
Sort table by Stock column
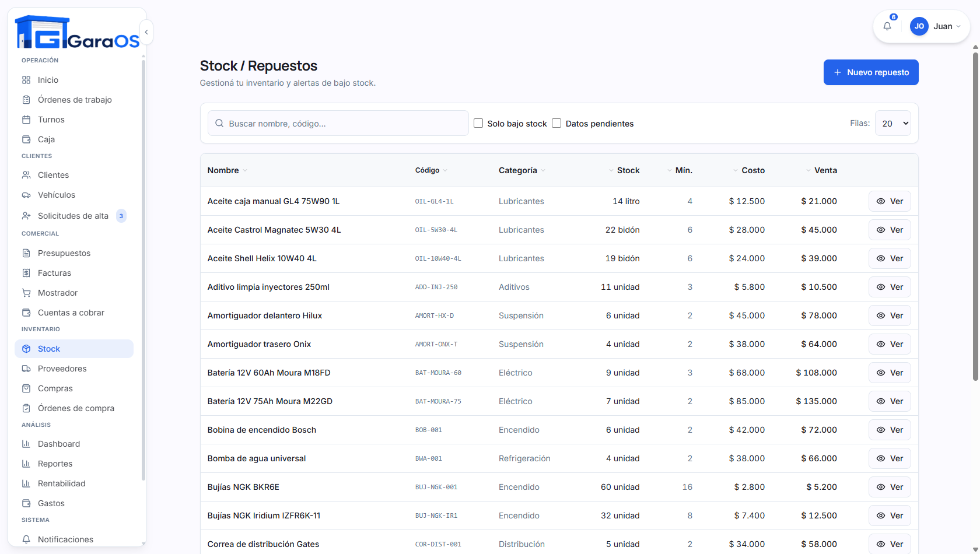(x=624, y=170)
